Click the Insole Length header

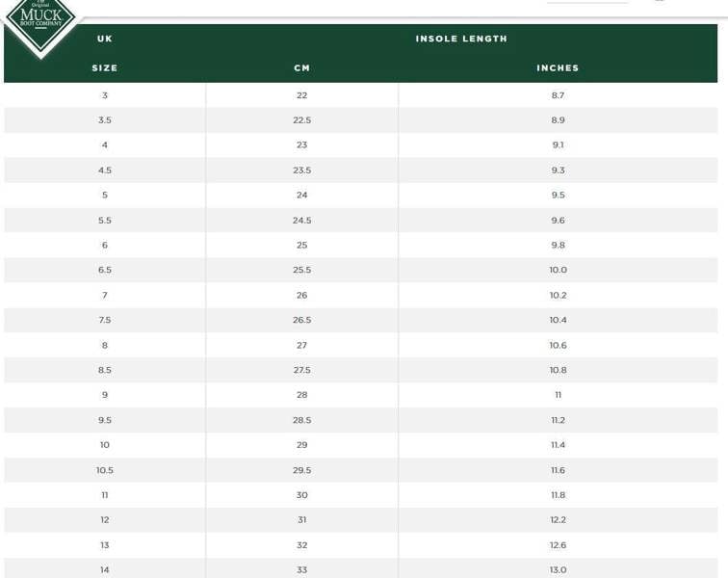coord(461,39)
